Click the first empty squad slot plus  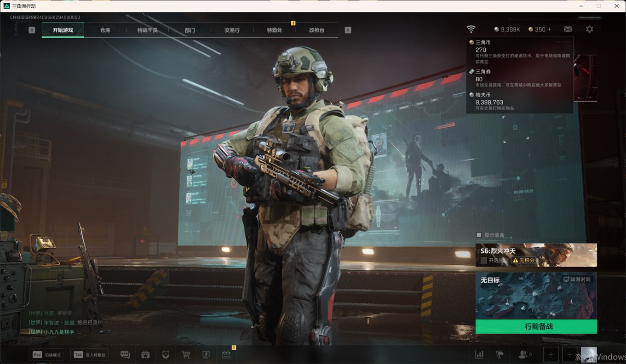(x=551, y=355)
